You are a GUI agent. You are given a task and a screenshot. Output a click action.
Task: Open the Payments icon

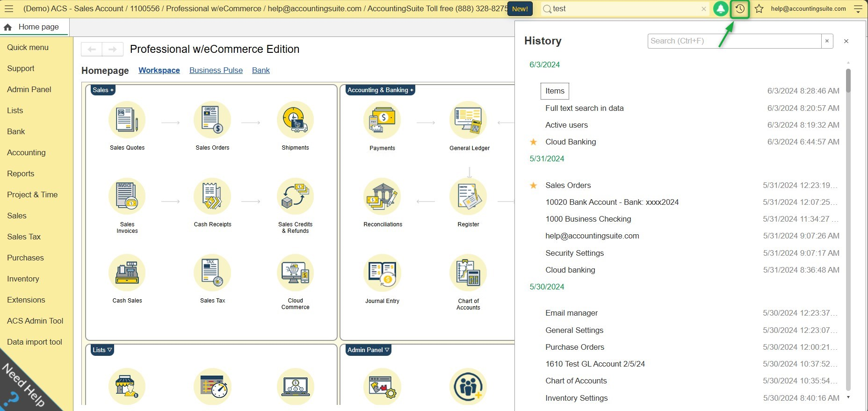[382, 120]
